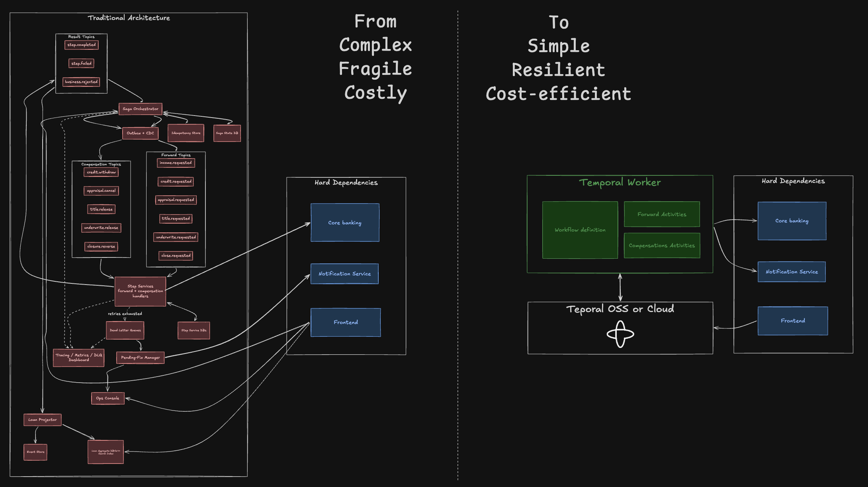Select the appraisal.cancel topic
Viewport: 868px width, 487px height.
tap(101, 191)
